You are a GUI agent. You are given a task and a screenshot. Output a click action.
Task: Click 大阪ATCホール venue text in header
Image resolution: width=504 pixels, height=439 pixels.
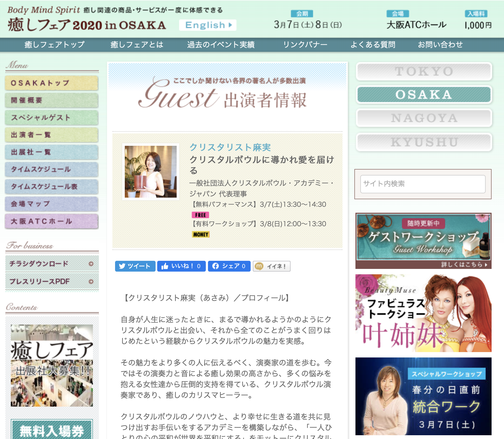click(x=416, y=25)
